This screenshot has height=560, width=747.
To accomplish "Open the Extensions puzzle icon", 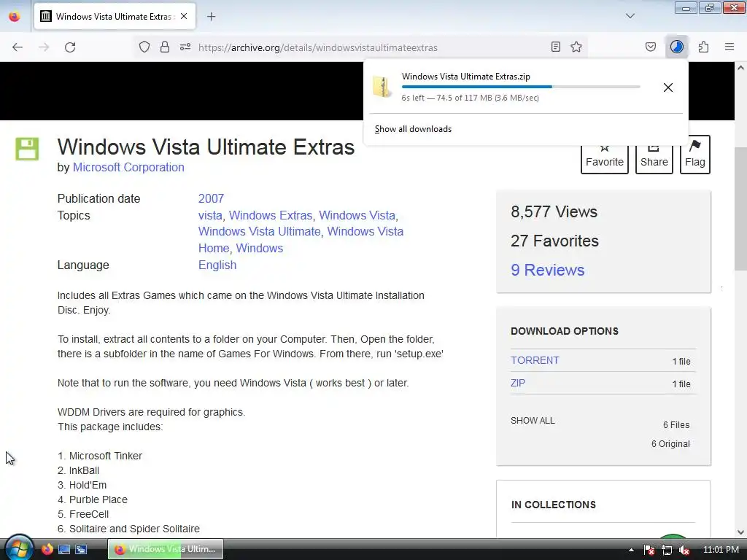I will click(x=704, y=47).
